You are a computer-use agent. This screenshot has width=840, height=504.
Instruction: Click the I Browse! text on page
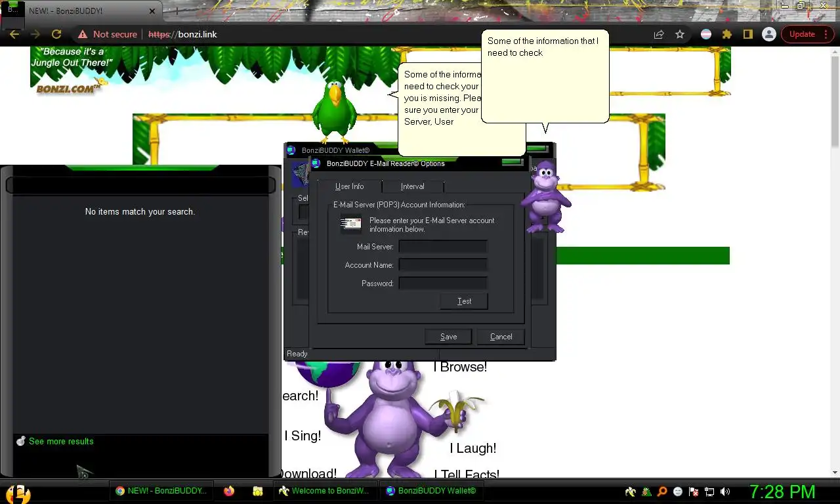[460, 367]
